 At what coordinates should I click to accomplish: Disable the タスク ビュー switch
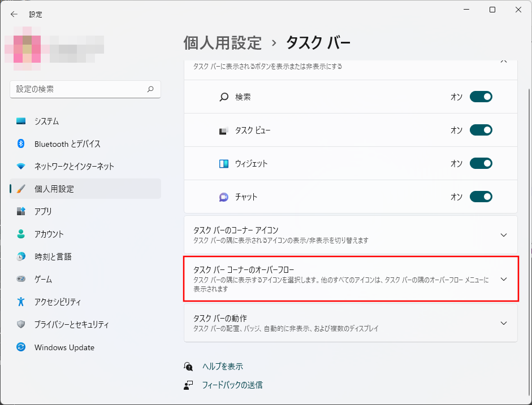481,130
